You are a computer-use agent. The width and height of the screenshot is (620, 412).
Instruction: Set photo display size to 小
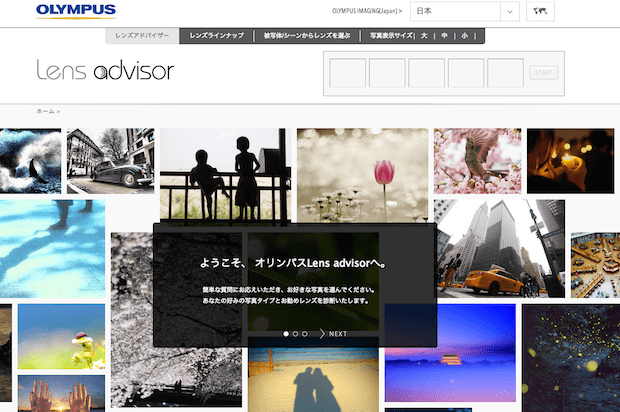click(x=465, y=35)
